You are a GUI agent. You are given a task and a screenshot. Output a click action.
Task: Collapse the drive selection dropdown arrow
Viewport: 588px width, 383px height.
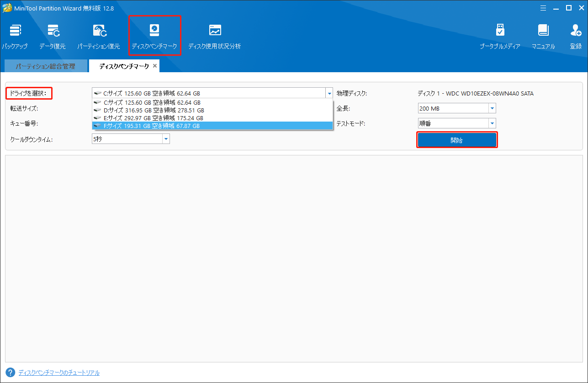coord(329,94)
